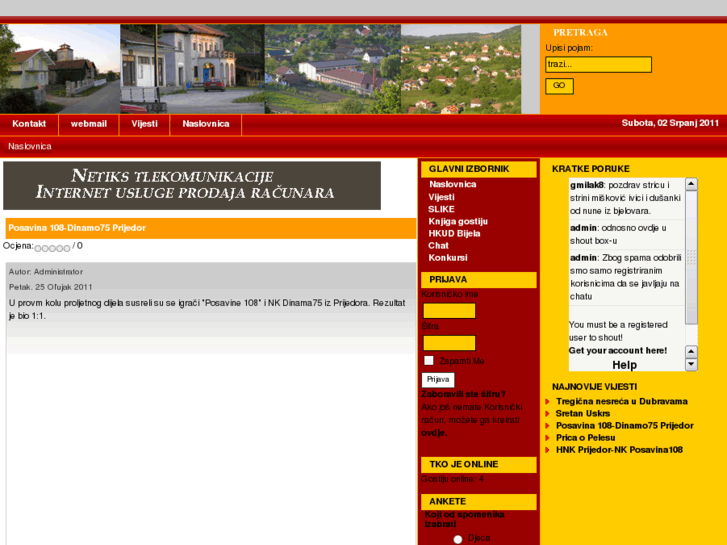Open Chat from main menu
727x545 pixels.
click(x=439, y=245)
